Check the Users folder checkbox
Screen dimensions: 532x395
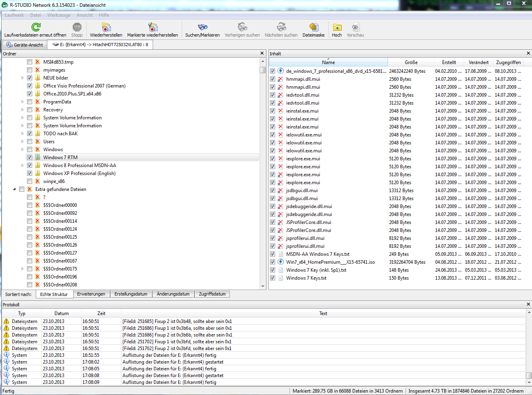pyautogui.click(x=30, y=142)
